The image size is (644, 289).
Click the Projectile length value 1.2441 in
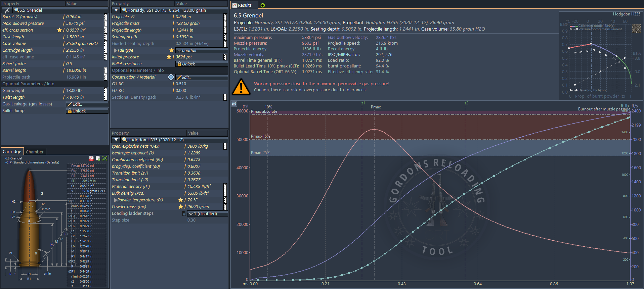pos(184,30)
